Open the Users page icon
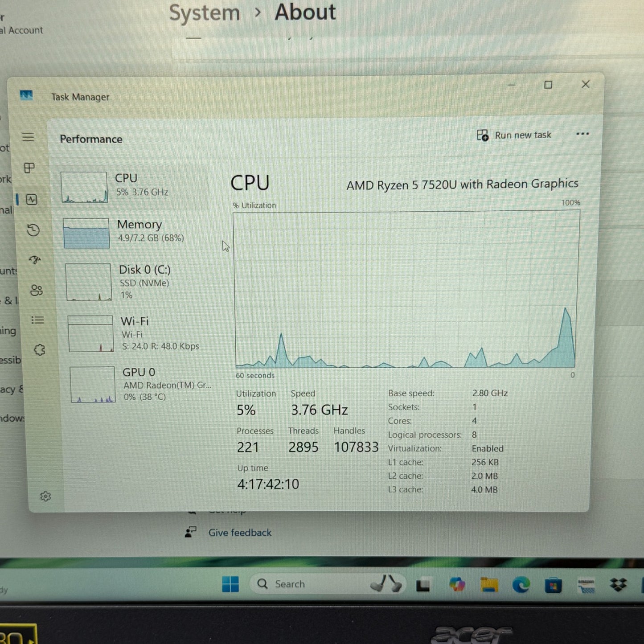The height and width of the screenshot is (644, 644). [37, 291]
